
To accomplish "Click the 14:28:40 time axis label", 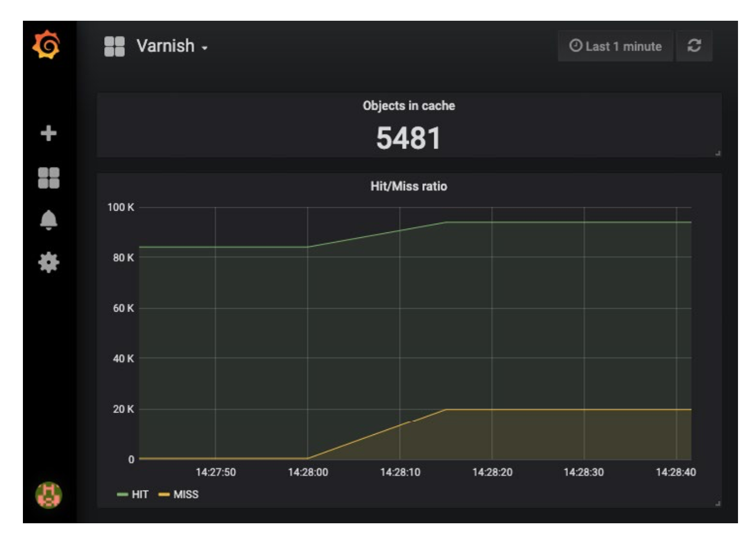I will point(676,472).
